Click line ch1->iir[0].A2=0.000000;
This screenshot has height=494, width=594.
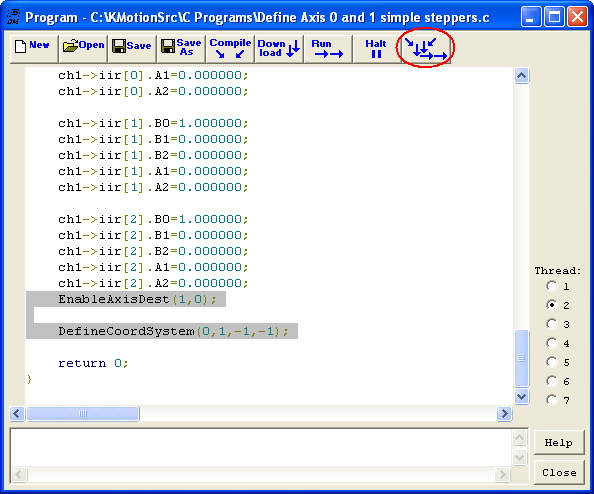153,91
